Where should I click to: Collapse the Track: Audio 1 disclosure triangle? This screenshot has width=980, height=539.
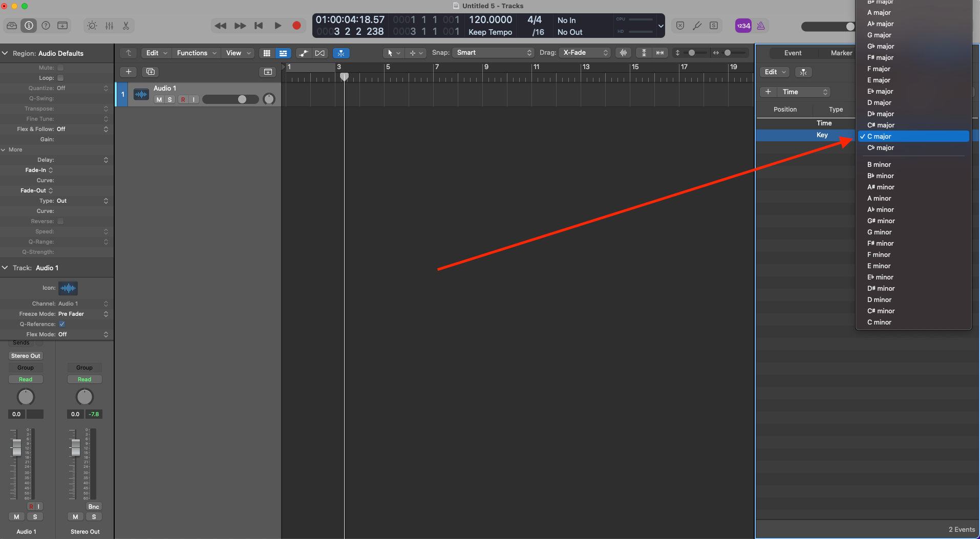(5, 268)
